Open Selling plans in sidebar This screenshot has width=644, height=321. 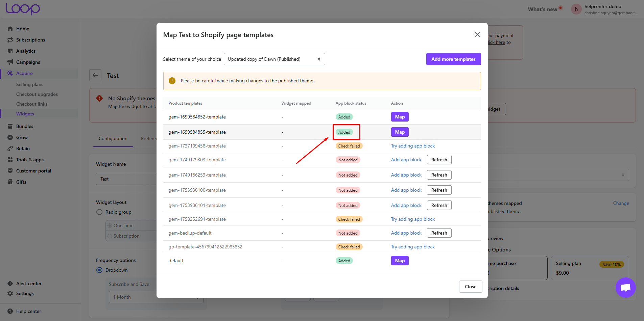point(30,84)
